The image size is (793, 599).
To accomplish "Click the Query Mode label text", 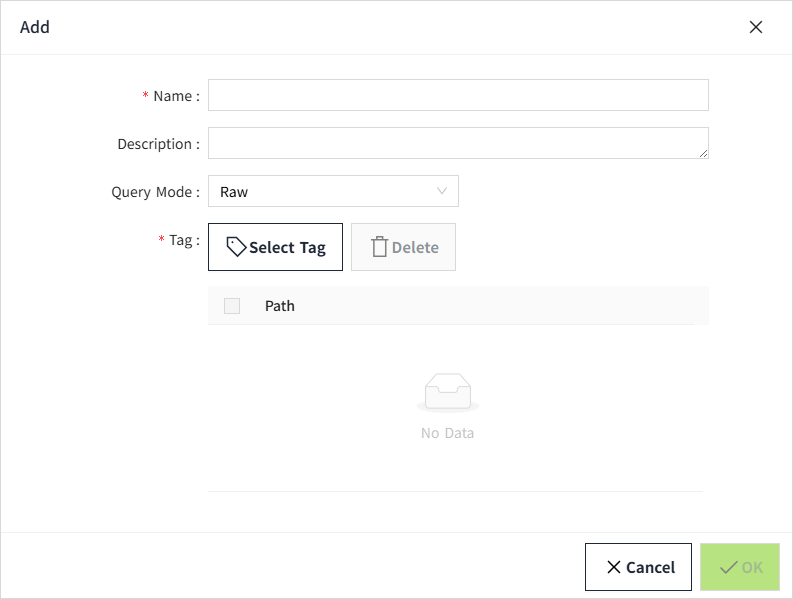I will (155, 192).
